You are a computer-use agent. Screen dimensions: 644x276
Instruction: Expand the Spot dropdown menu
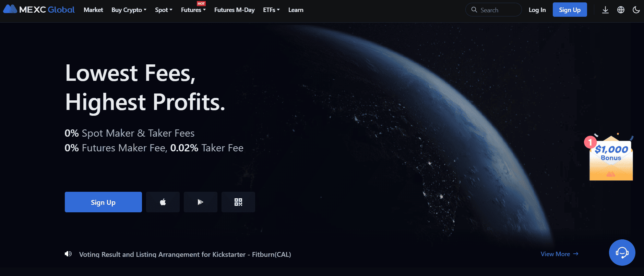164,10
